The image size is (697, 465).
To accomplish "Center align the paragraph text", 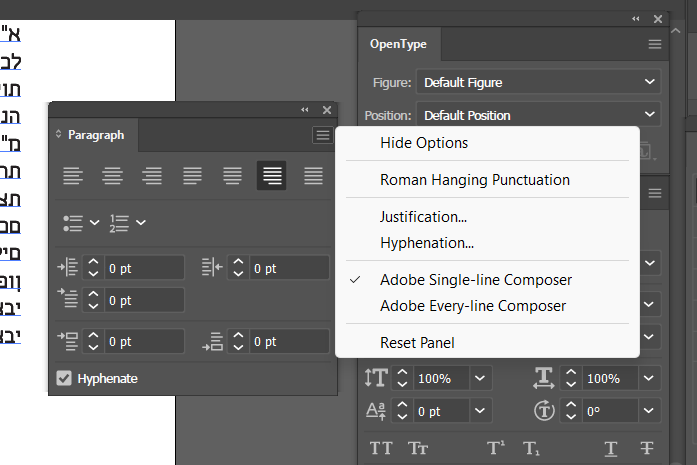I will tap(112, 176).
